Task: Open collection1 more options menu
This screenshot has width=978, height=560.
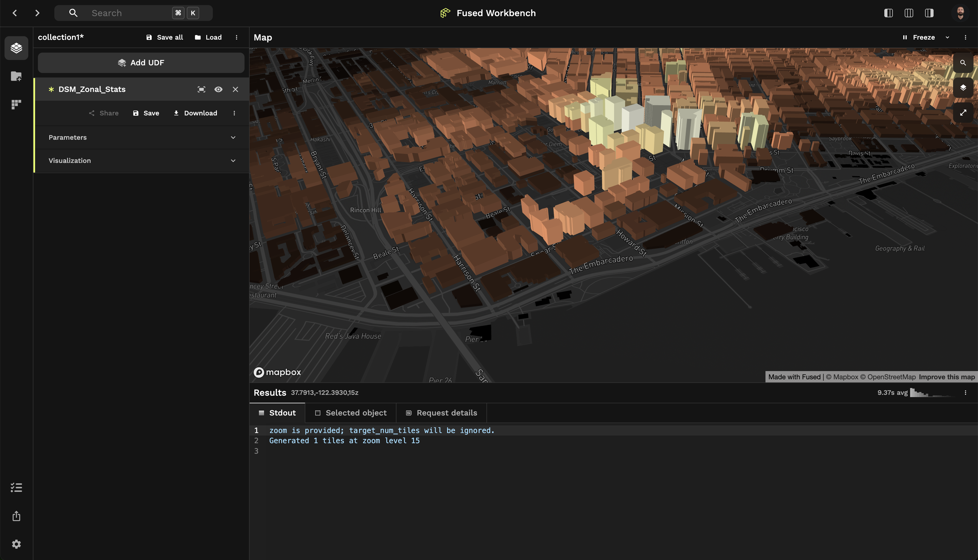Action: click(237, 37)
